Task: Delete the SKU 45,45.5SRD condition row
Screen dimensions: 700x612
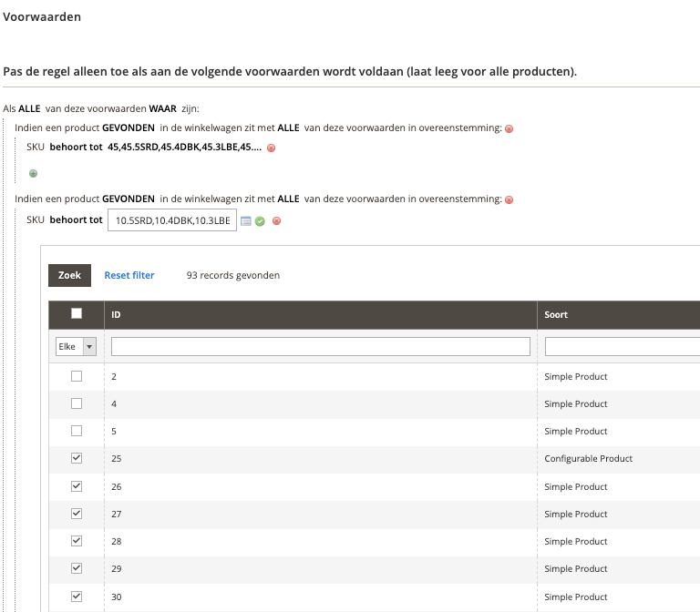Action: 271,148
